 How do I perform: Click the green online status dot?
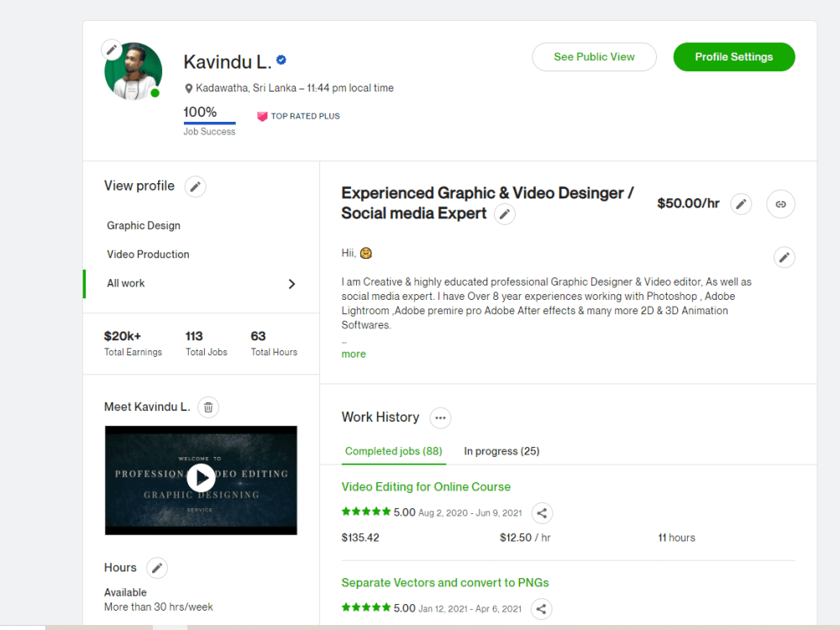pyautogui.click(x=155, y=93)
